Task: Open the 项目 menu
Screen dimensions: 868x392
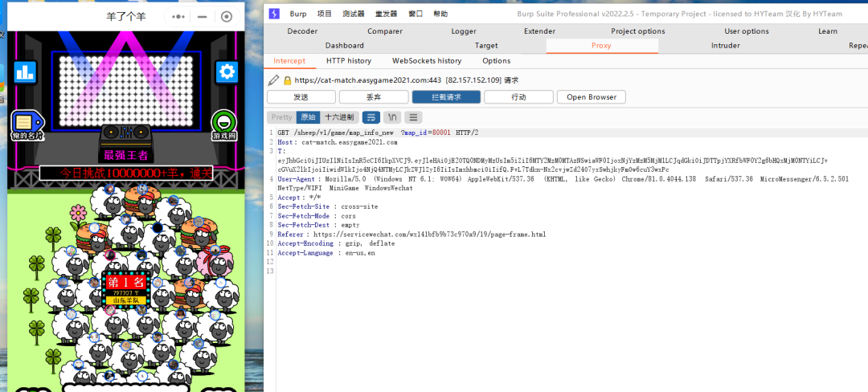Action: pos(325,14)
